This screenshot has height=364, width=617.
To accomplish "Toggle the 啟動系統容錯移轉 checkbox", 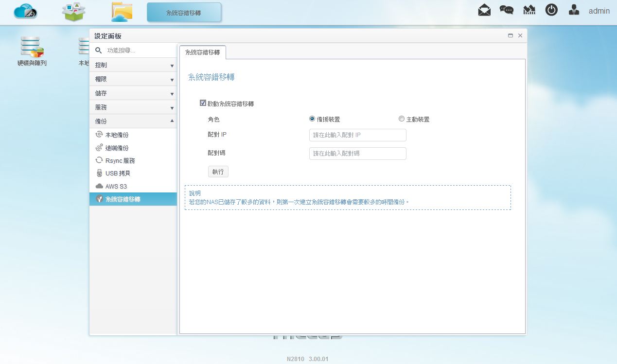I will (203, 103).
